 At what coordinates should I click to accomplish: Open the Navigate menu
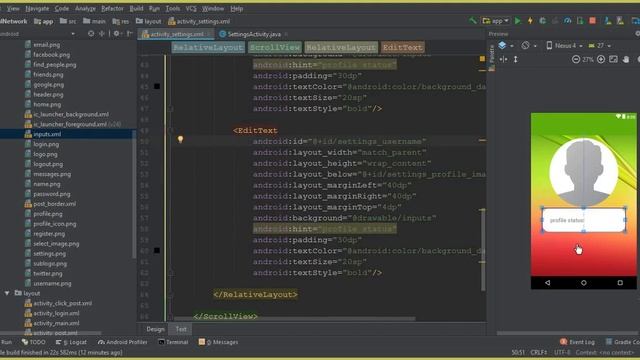(37, 8)
